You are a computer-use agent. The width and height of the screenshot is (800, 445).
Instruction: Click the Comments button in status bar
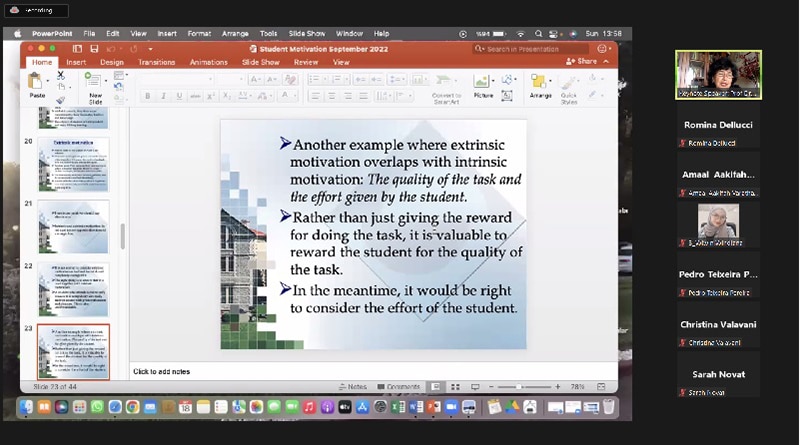tap(398, 387)
